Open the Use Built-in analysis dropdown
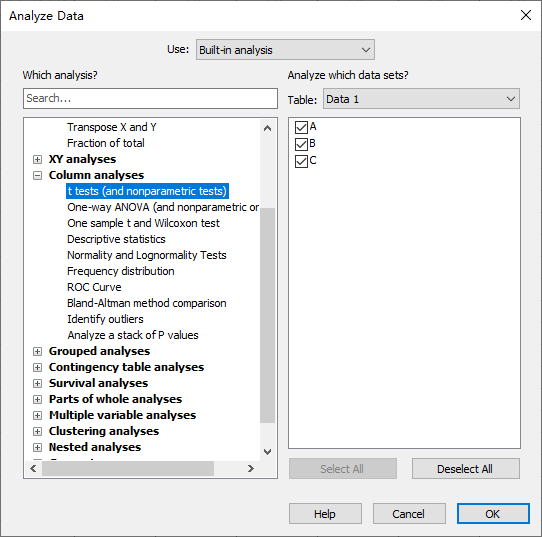This screenshot has height=537, width=542. tap(285, 50)
